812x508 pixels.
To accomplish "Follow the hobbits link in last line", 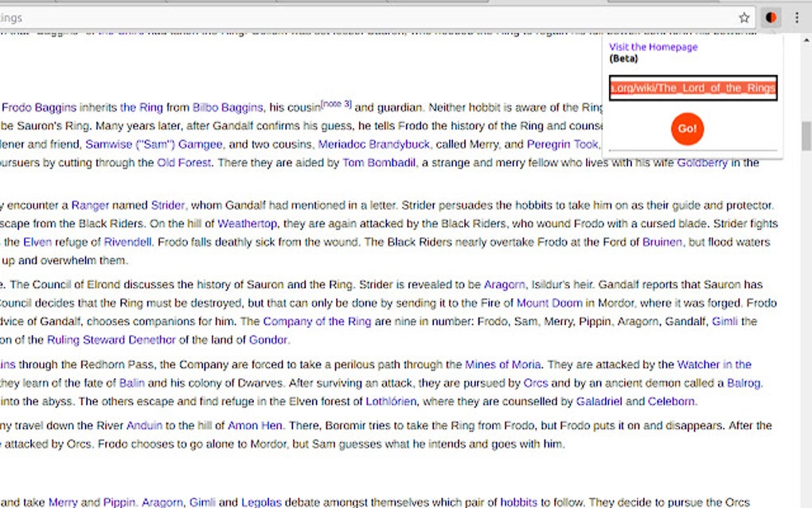I will point(518,502).
